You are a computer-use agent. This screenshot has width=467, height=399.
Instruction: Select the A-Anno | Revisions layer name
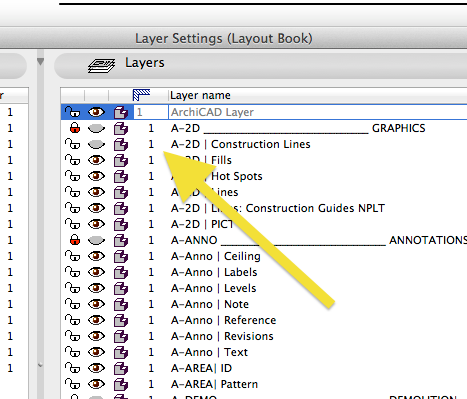222,336
